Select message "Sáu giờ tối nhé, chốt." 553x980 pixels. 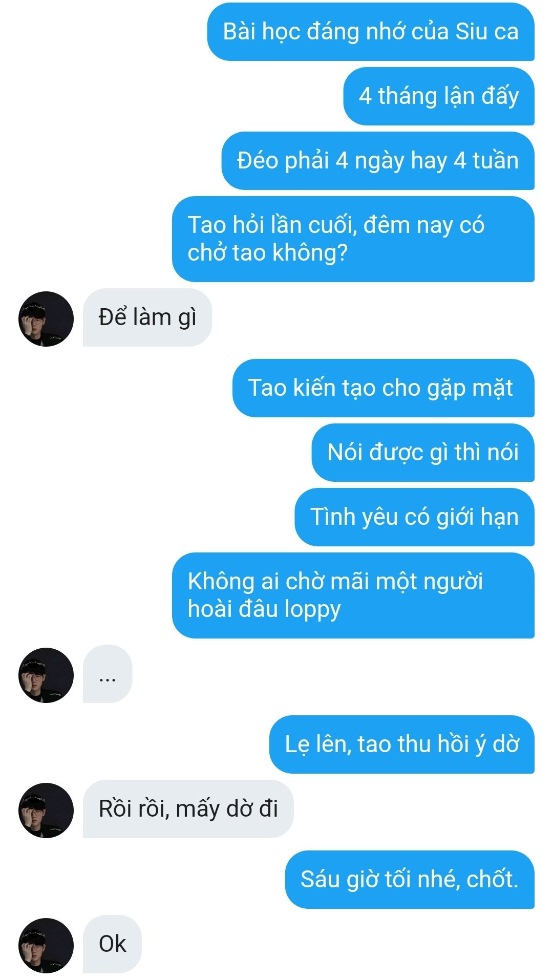coord(410,880)
